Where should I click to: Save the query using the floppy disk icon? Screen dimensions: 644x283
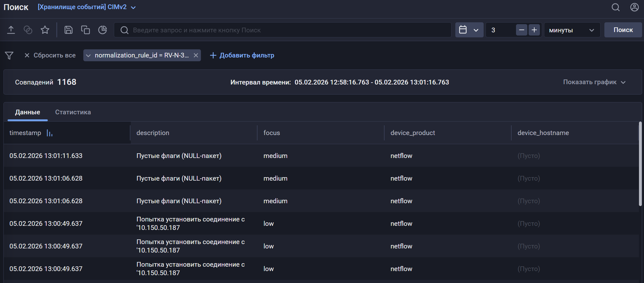point(69,30)
